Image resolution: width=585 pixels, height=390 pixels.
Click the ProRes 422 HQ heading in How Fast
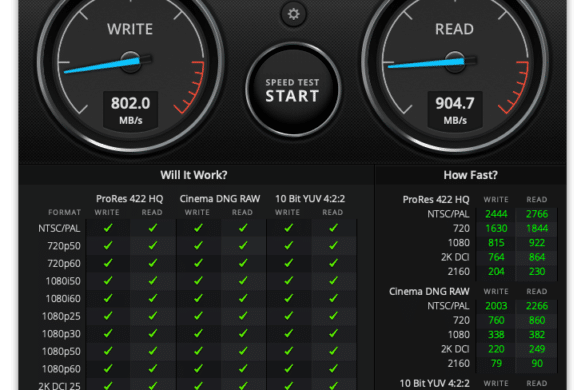(x=436, y=200)
